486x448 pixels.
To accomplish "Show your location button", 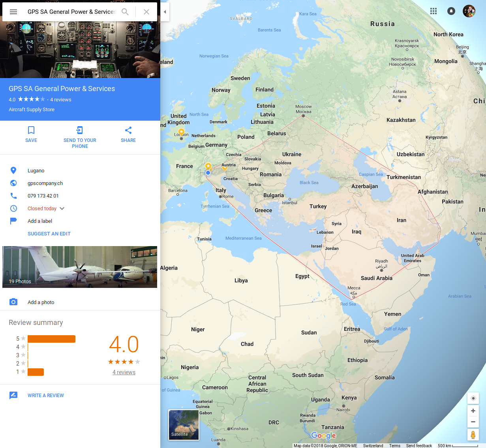I will (x=473, y=398).
